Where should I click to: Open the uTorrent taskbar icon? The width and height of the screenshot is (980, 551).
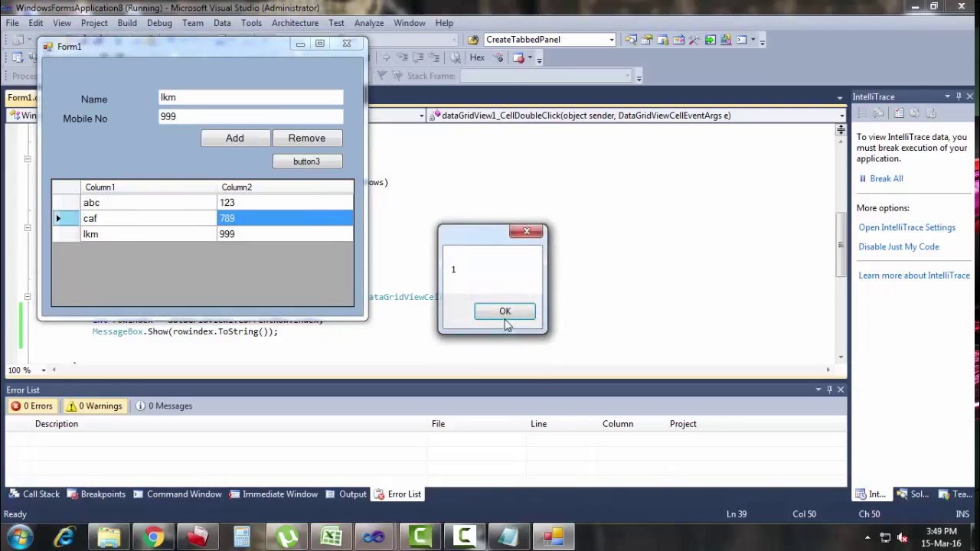(x=286, y=537)
